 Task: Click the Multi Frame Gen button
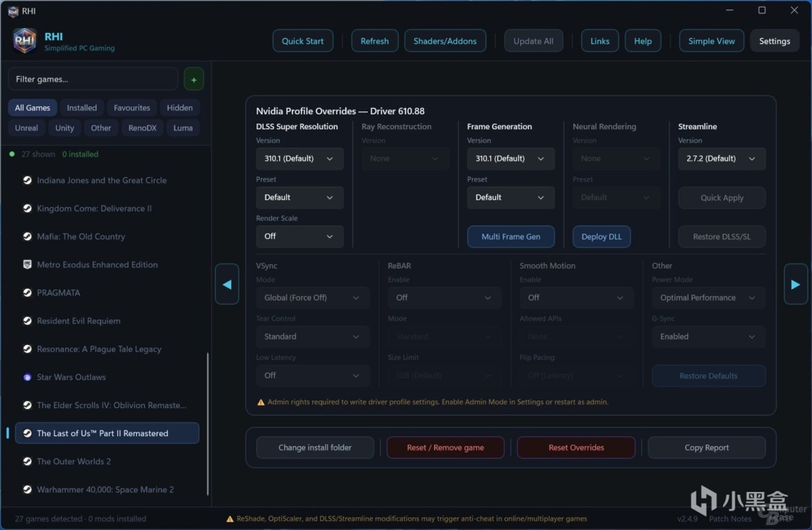point(511,236)
